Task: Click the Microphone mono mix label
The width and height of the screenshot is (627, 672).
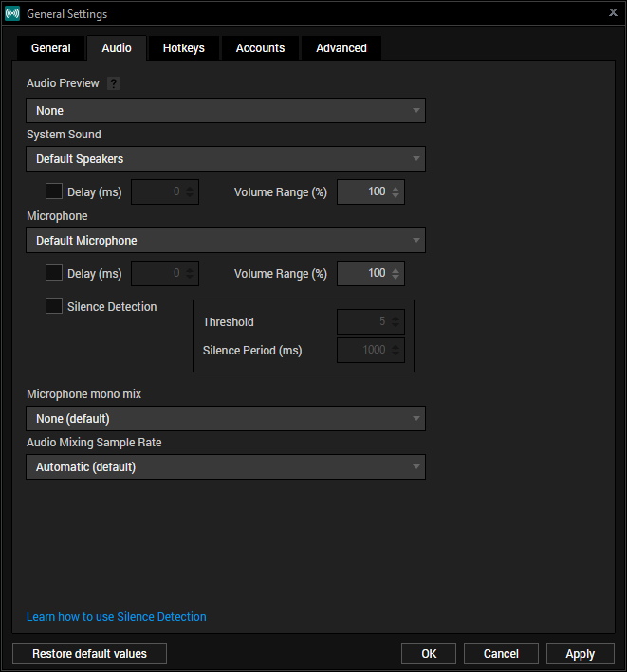Action: point(83,394)
